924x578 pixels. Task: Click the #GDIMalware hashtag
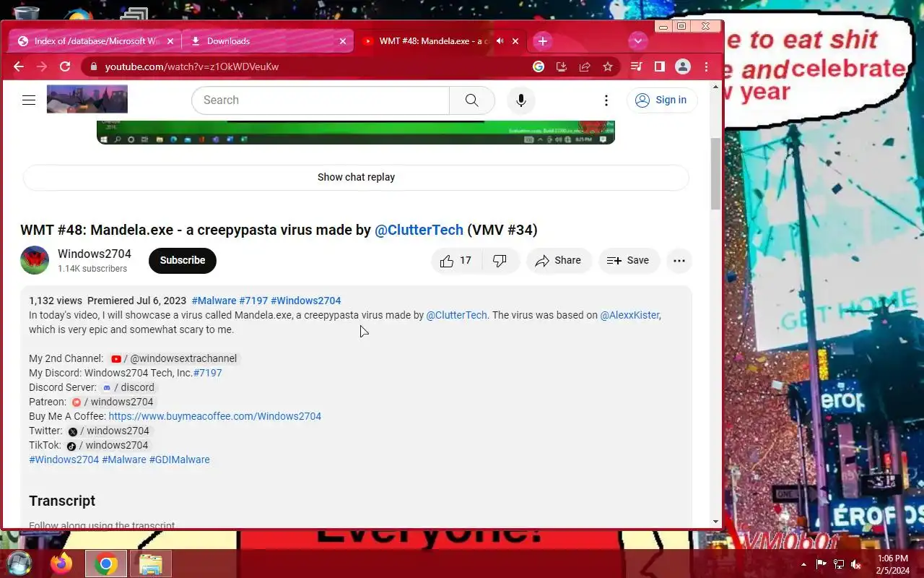179,460
